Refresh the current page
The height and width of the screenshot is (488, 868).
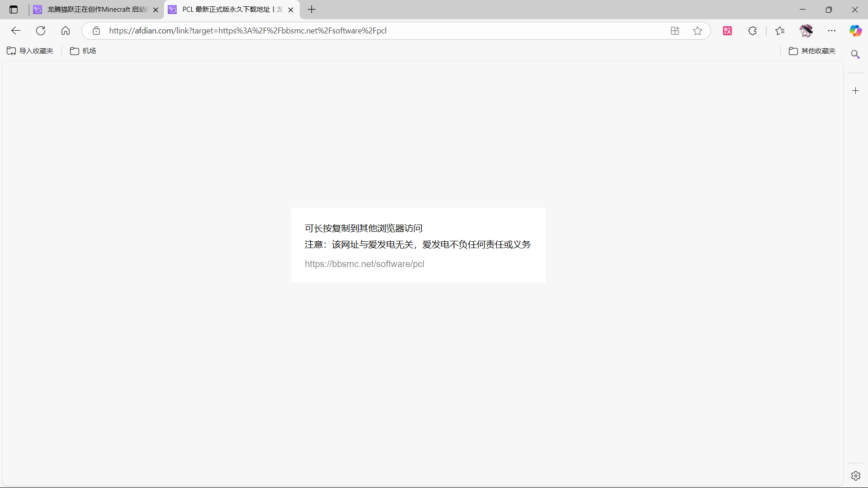coord(41,31)
